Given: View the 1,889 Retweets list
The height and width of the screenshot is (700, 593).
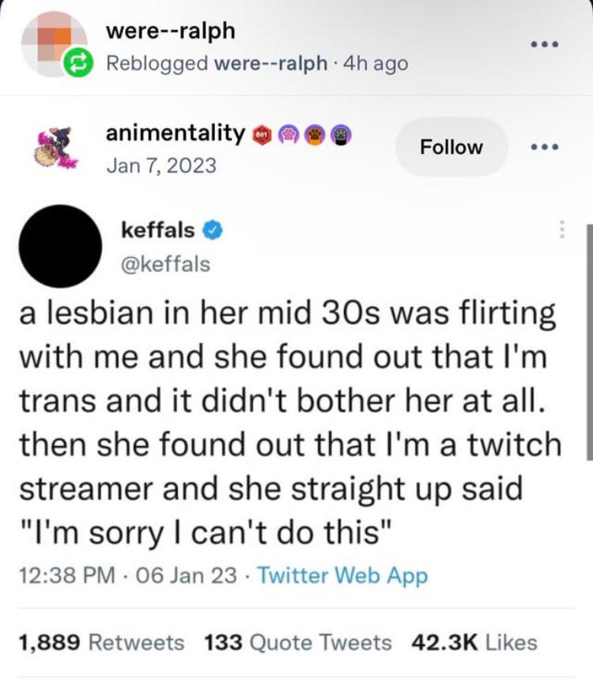Looking at the screenshot, I should 101,643.
